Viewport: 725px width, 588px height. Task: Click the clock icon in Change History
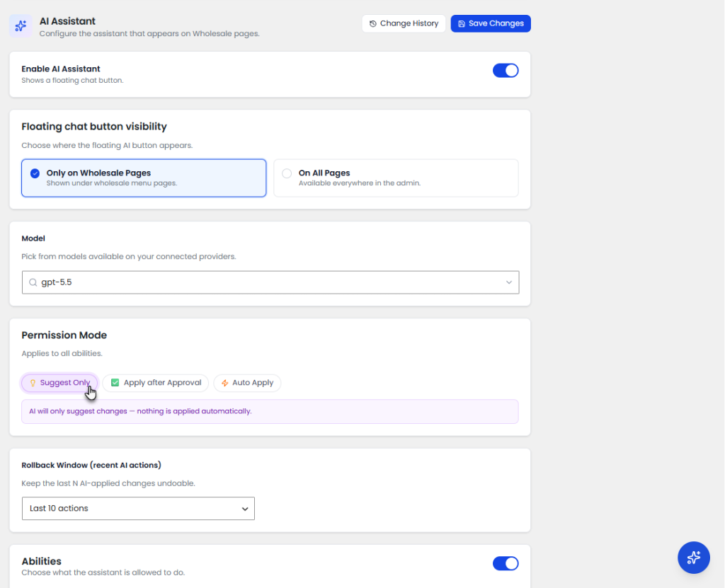[x=372, y=23]
